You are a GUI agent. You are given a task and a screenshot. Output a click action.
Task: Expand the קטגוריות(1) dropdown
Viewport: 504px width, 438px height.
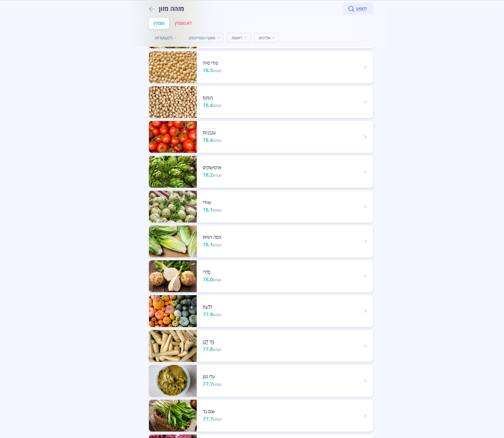tap(165, 38)
